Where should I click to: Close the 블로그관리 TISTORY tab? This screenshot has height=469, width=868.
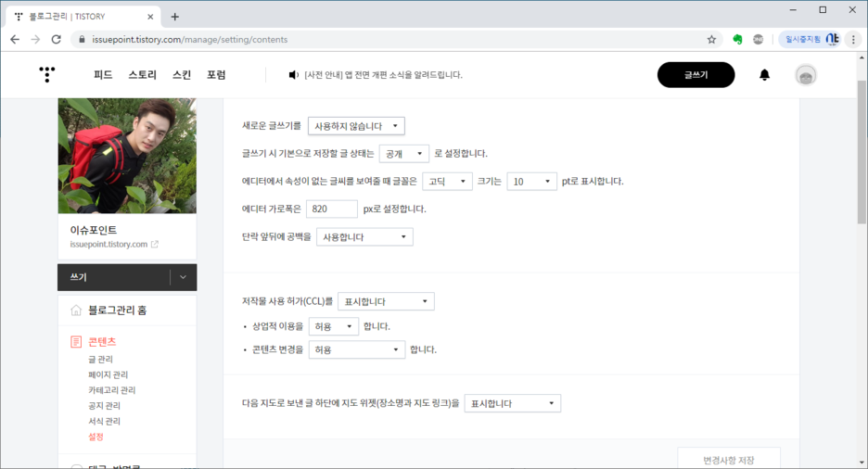click(x=150, y=17)
